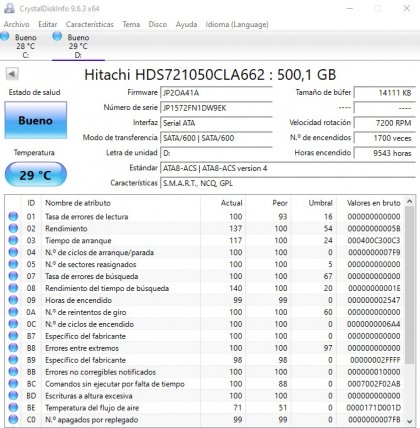
Task: Click status icon for Horas de encendido row
Action: click(13, 300)
